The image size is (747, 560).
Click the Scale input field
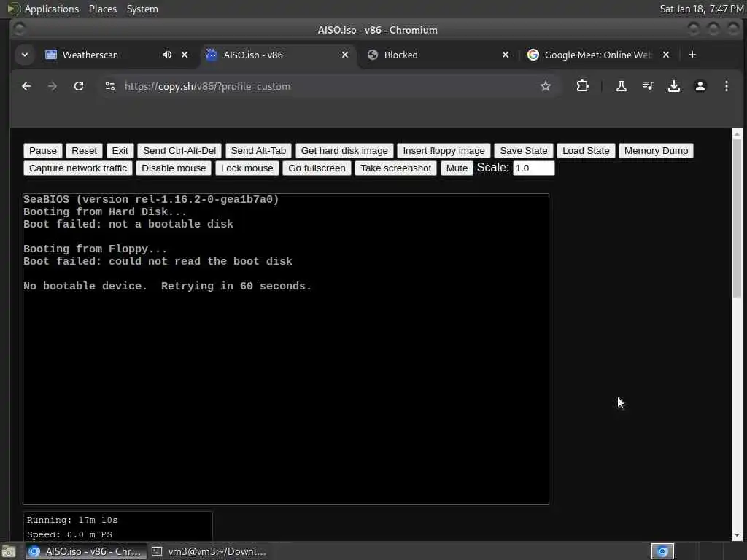click(x=533, y=168)
